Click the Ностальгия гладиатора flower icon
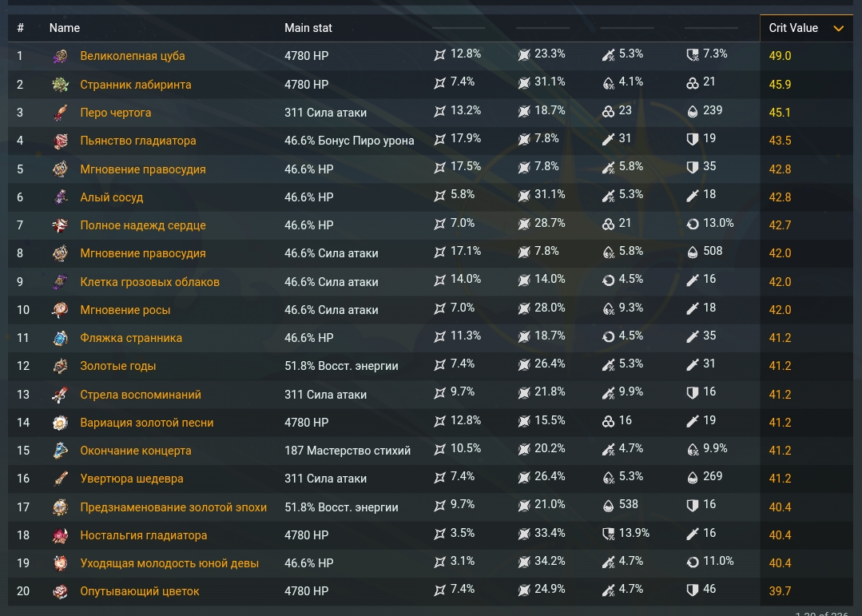 [61, 535]
